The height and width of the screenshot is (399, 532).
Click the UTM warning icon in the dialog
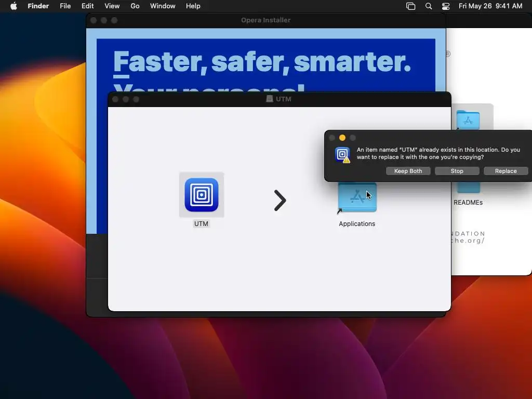click(x=342, y=155)
